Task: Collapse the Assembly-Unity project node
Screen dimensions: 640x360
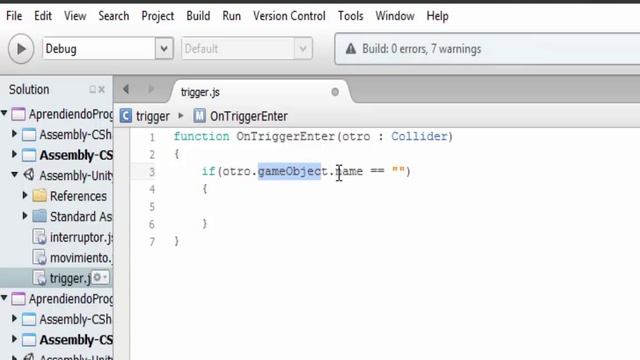Action: 14,175
